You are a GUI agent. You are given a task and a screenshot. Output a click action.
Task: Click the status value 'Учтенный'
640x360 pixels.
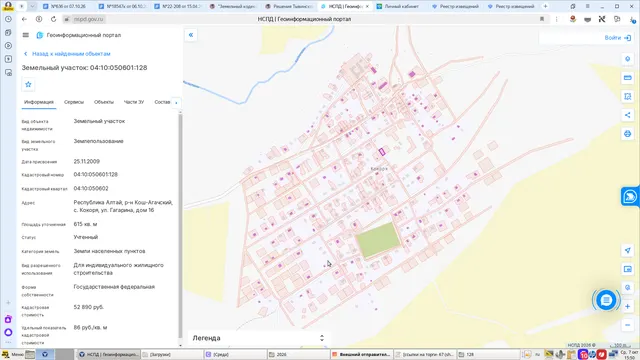(x=86, y=237)
